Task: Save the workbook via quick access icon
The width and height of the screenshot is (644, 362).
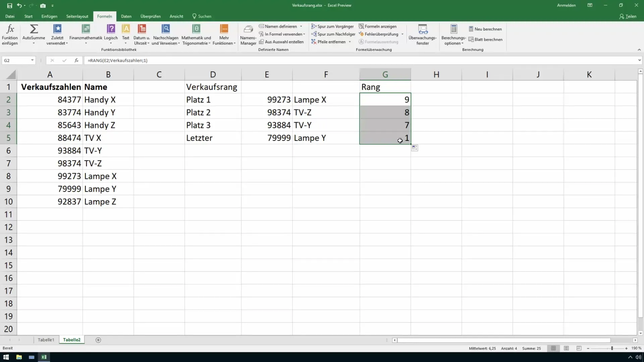Action: (x=9, y=5)
